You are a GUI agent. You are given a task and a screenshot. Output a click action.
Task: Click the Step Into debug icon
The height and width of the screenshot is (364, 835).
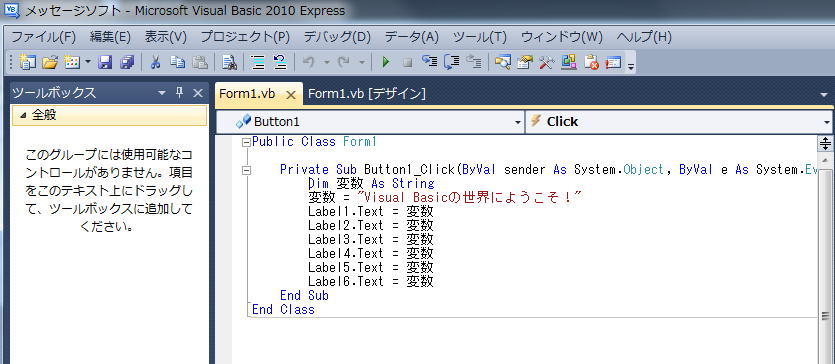pyautogui.click(x=429, y=63)
